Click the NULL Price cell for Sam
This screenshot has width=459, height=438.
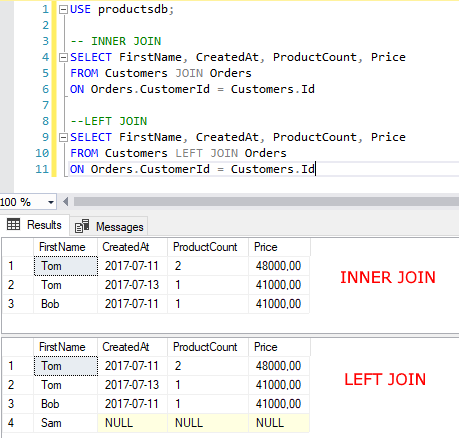279,423
